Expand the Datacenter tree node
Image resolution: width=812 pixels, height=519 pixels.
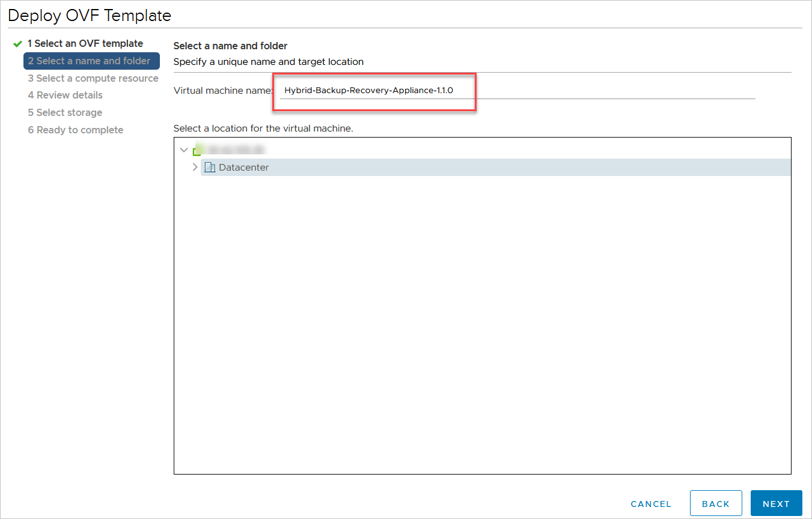coord(195,168)
